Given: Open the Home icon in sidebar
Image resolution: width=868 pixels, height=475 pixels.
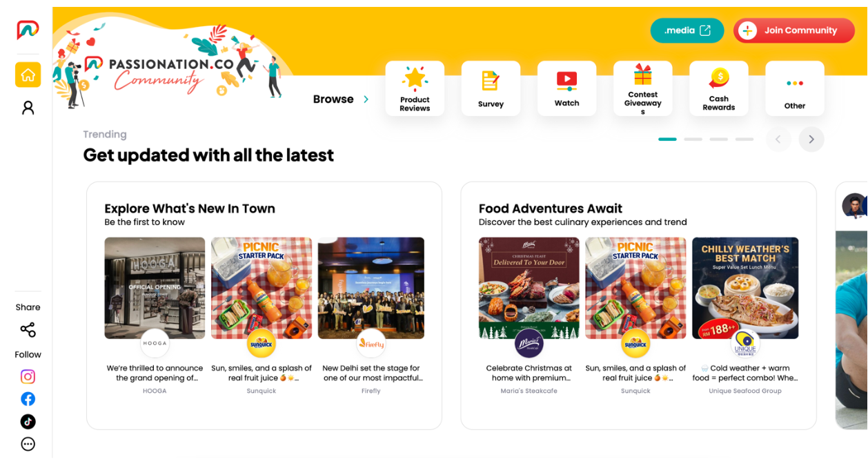Looking at the screenshot, I should pyautogui.click(x=28, y=75).
